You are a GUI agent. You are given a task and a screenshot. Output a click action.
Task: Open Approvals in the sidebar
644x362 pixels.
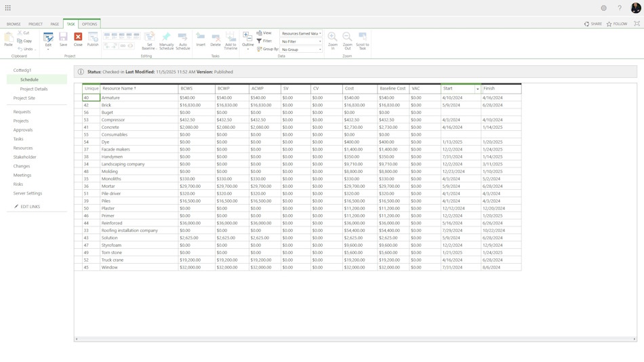coord(23,130)
